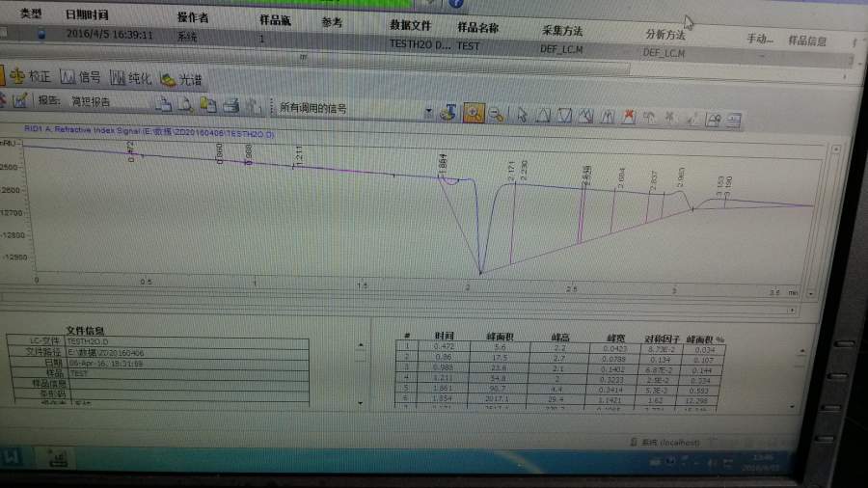
Task: Select the zoom-out magnifier tool
Action: [497, 115]
